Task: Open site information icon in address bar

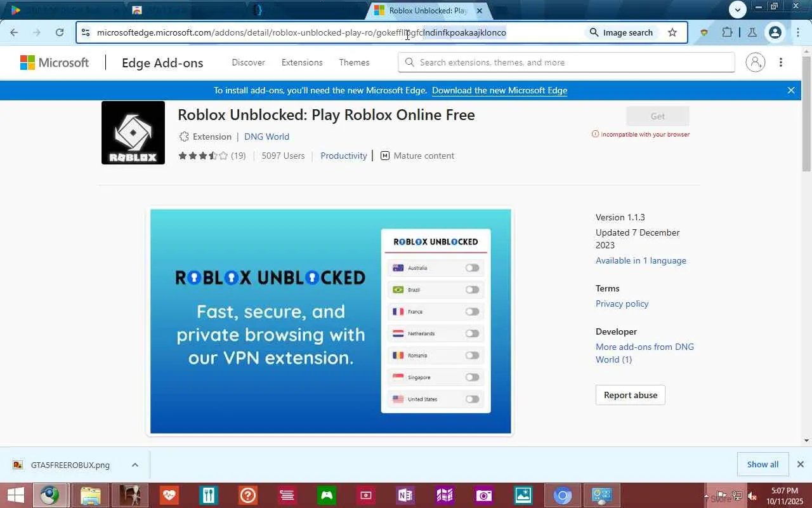Action: point(86,32)
